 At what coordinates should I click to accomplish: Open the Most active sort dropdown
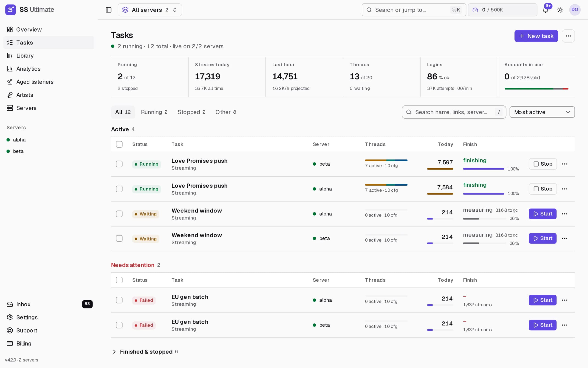point(542,112)
